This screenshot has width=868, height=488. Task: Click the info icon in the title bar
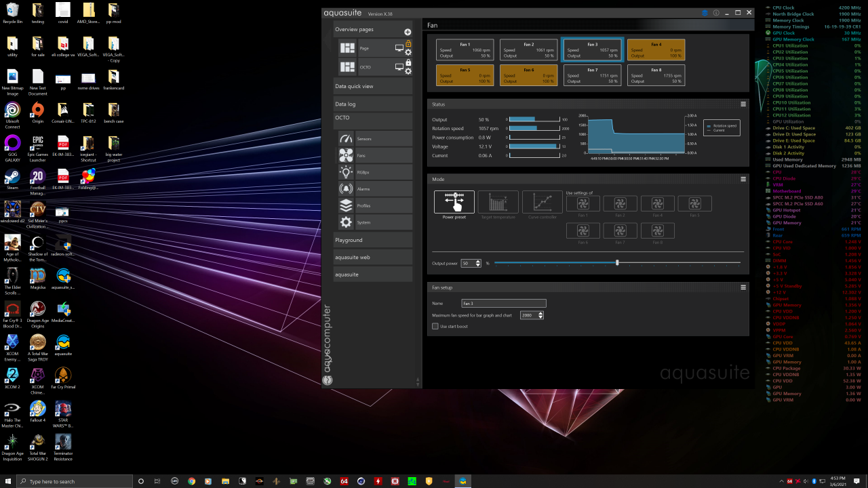click(716, 13)
